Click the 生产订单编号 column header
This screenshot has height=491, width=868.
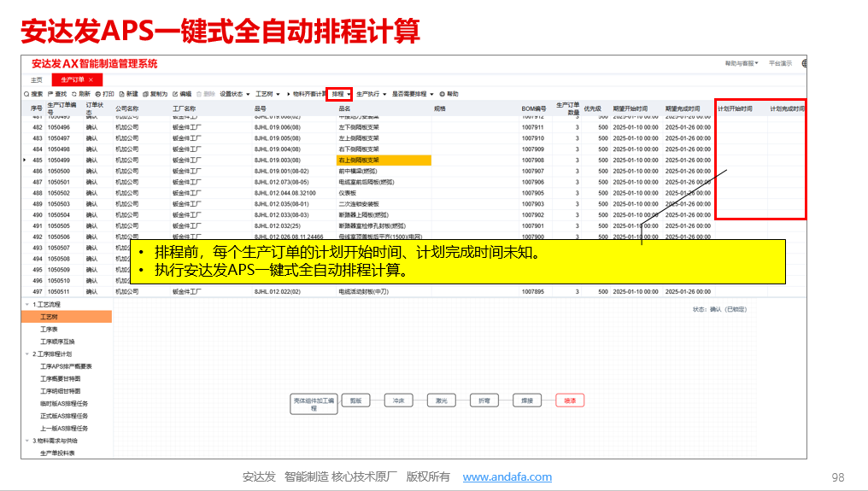tap(62, 108)
